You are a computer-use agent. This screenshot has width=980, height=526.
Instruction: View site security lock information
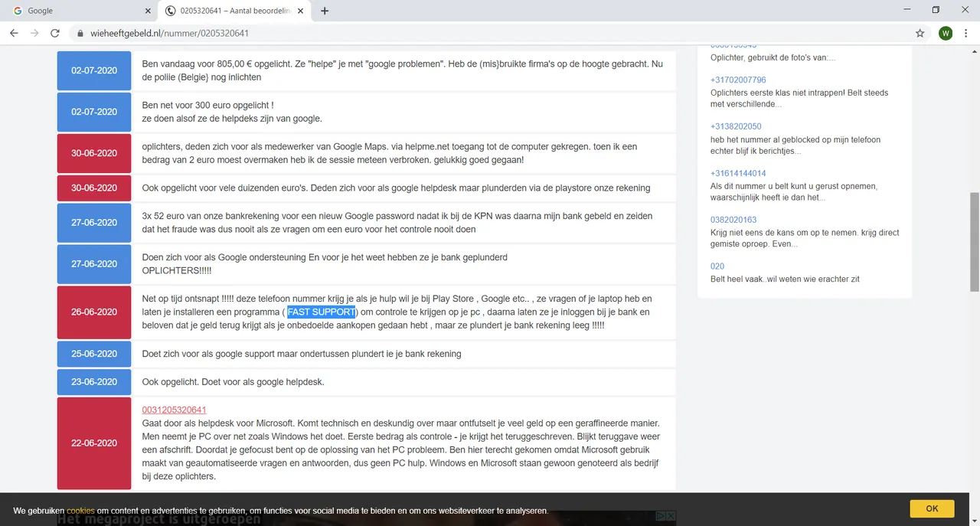(80, 34)
